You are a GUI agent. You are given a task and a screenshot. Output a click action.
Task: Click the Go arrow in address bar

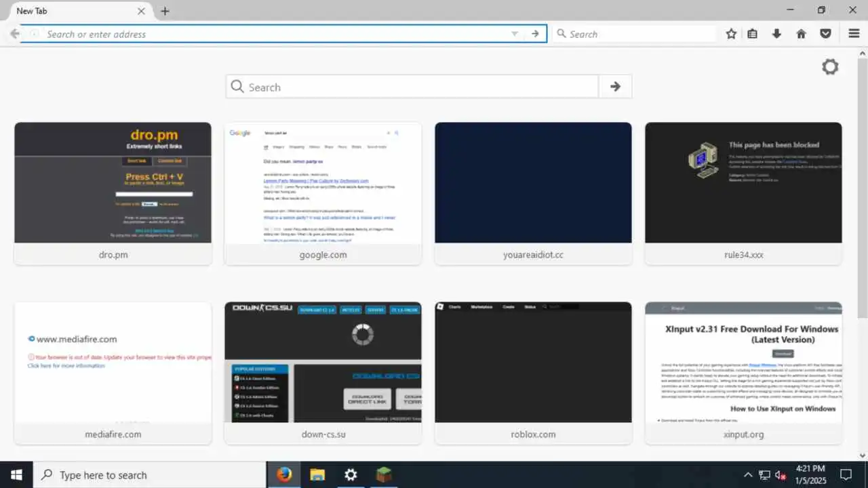point(535,34)
